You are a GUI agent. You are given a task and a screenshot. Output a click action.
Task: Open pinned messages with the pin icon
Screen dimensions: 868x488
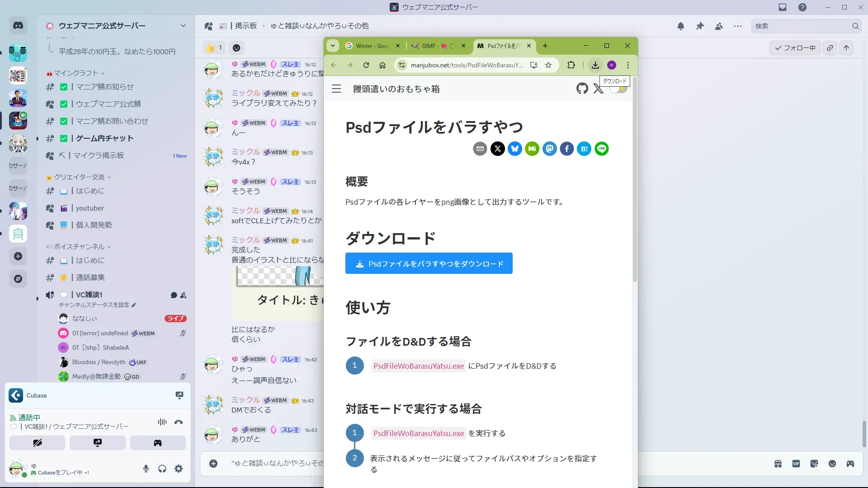[700, 26]
